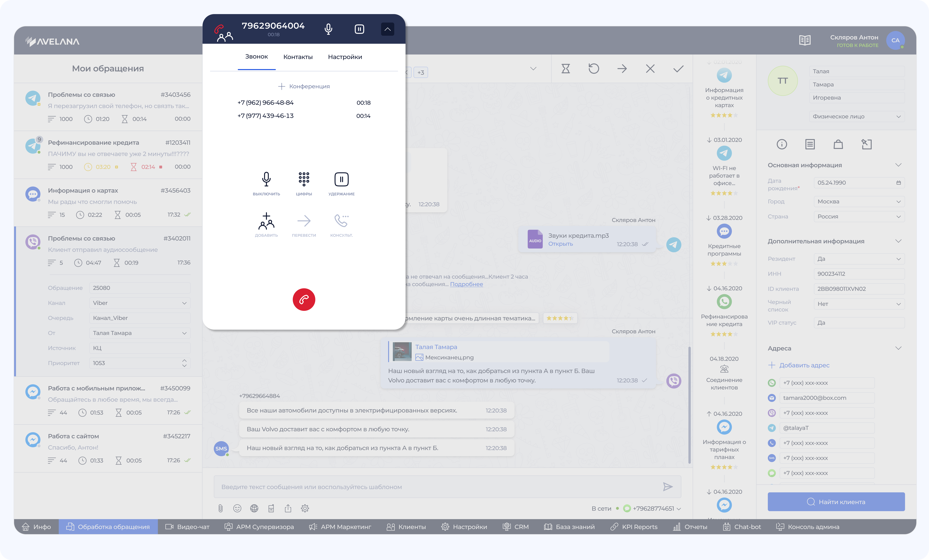This screenshot has width=929, height=560.
Task: Open client info circle tab icon
Action: click(x=782, y=144)
